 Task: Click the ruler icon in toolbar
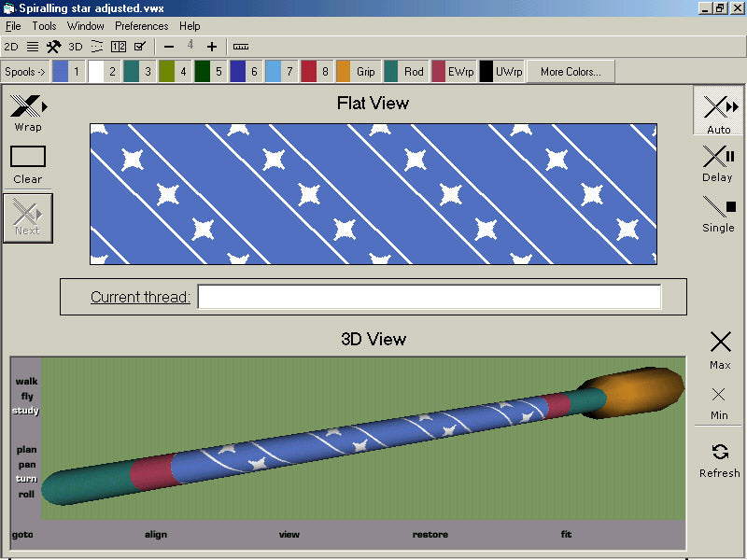tap(241, 47)
